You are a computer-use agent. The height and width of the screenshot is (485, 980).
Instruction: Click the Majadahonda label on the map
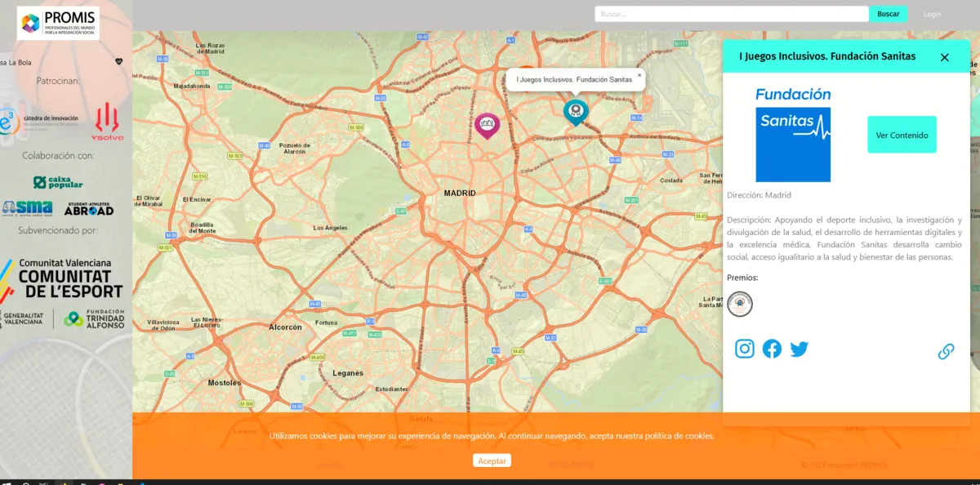pos(192,86)
